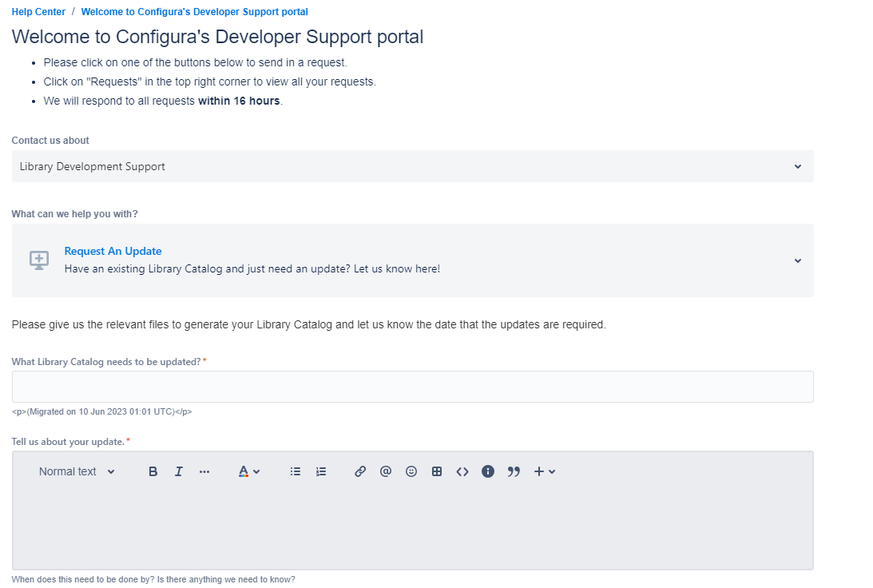Insert a block quote
873x588 pixels.
tap(514, 471)
